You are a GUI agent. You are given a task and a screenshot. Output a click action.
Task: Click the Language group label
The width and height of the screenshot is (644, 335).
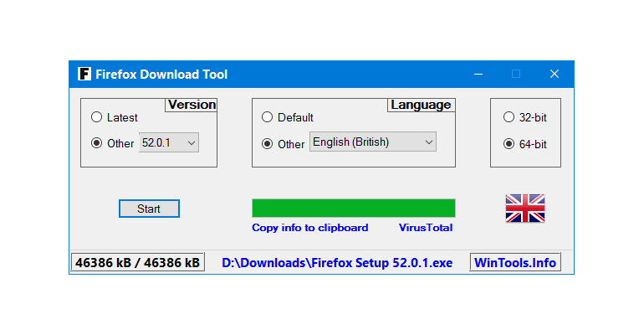[421, 105]
